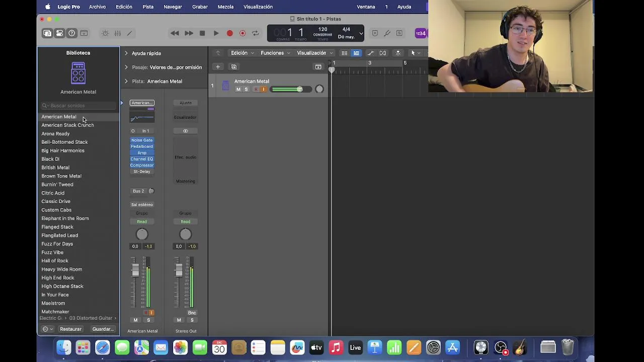Mute the American Metal track in track header

(x=238, y=89)
